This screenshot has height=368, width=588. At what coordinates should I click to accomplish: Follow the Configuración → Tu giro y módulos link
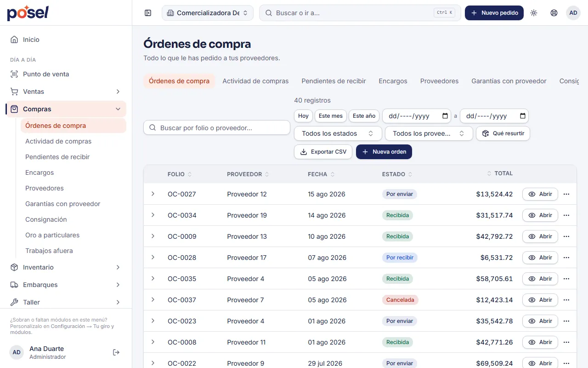click(x=62, y=329)
